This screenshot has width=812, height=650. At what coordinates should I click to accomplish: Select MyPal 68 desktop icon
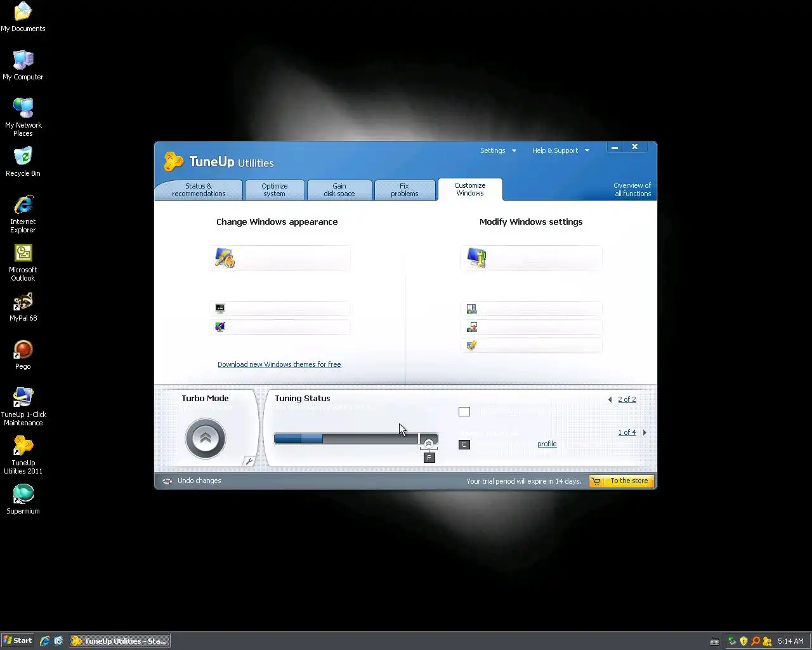pyautogui.click(x=23, y=307)
